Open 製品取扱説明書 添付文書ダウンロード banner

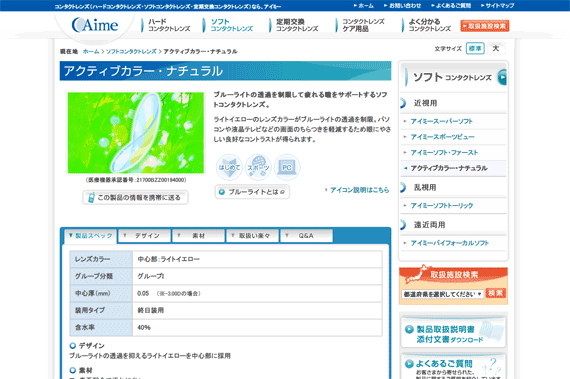click(453, 332)
